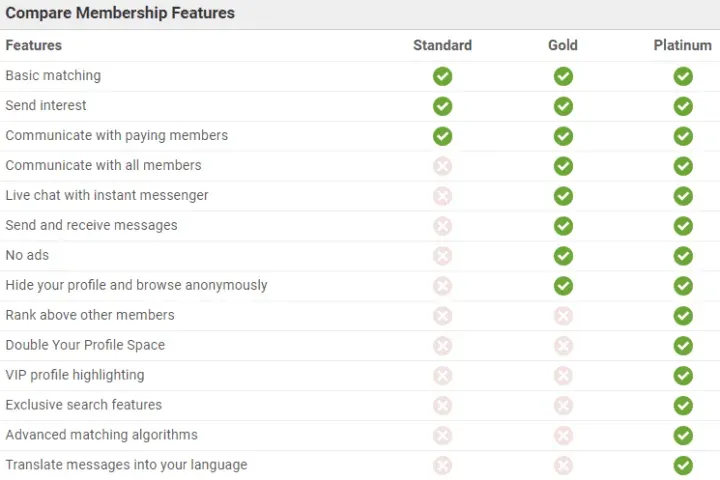Click the Send and receive messages feature label
Viewport: 720px width, 480px height.
click(91, 225)
